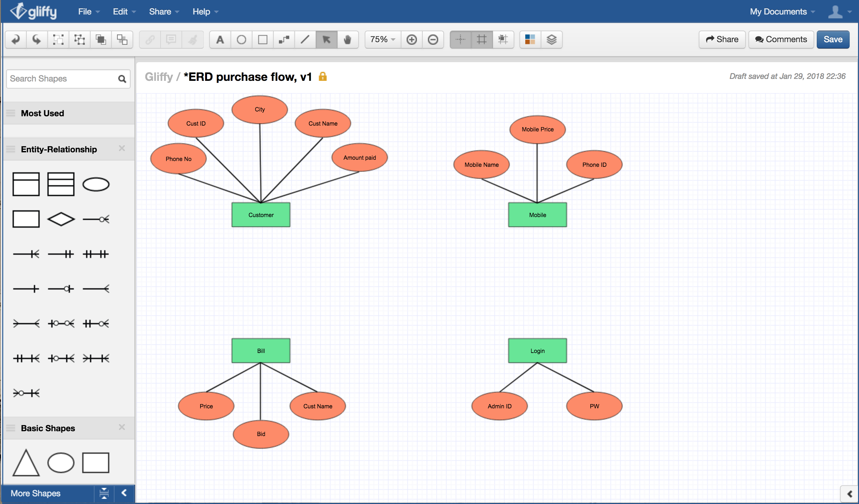Click the layers panel icon
The image size is (859, 504).
(551, 38)
